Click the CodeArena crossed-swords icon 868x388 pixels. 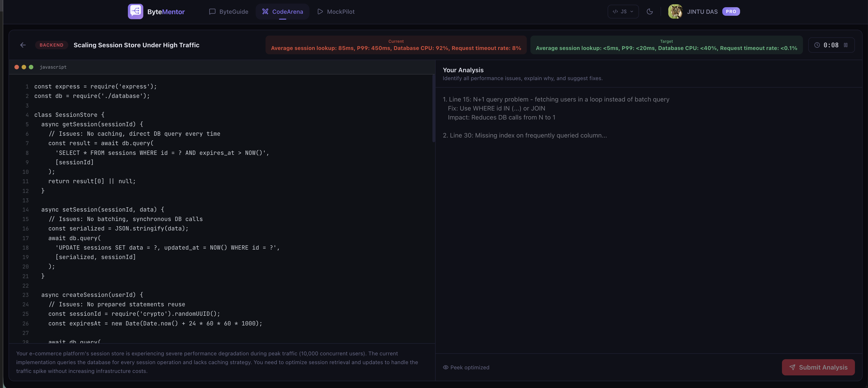[x=265, y=11]
